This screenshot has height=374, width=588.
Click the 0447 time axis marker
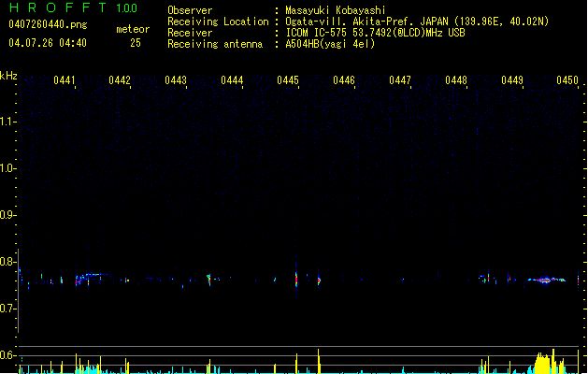coord(400,79)
